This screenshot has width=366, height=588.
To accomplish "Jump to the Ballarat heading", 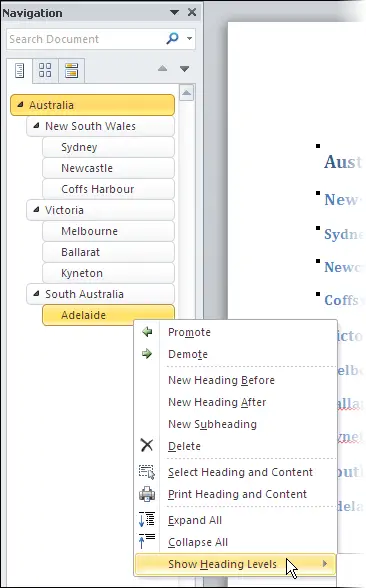I will pos(108,252).
